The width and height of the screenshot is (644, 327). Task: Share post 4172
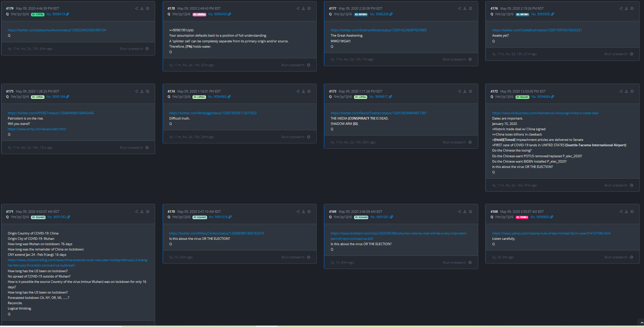click(621, 91)
